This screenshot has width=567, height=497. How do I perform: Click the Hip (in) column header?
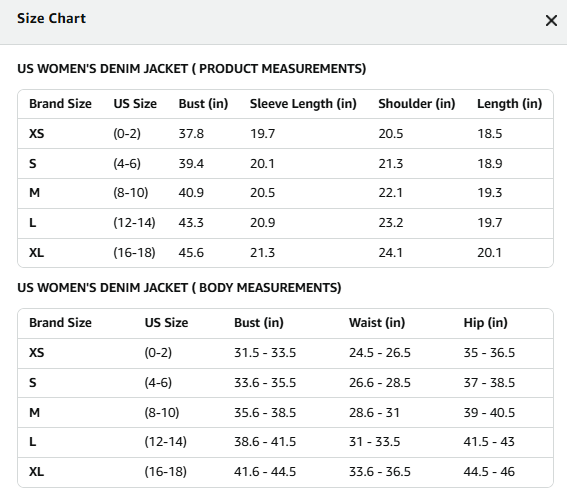486,323
